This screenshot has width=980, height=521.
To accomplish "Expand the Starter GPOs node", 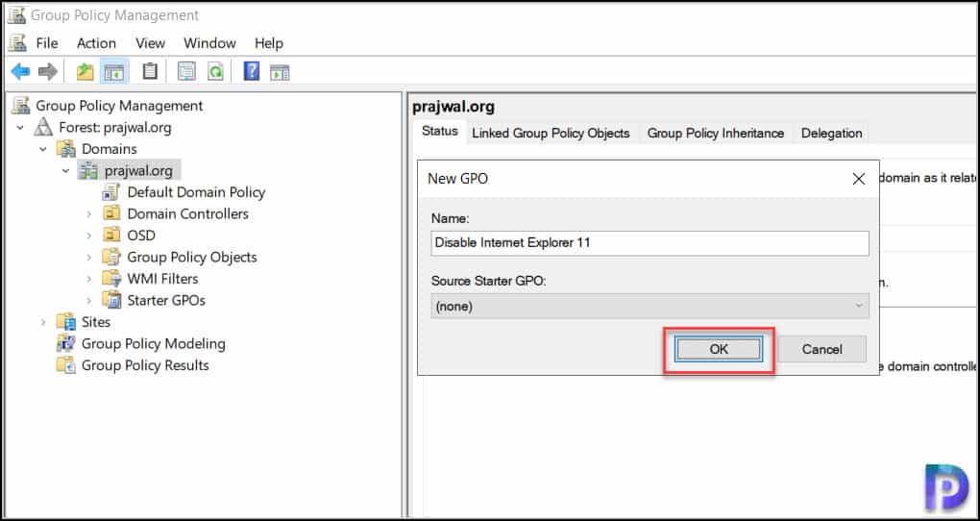I will coord(88,300).
